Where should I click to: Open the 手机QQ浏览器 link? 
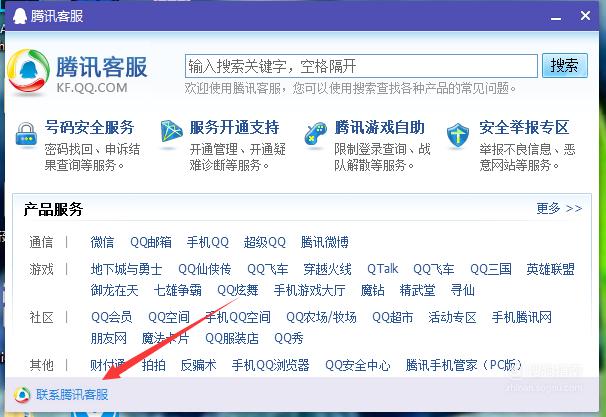pos(271,365)
